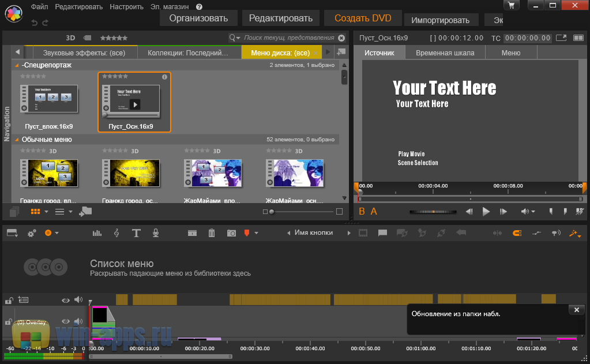Click the shopping cart icon
The height and width of the screenshot is (364, 590).
coord(510,6)
